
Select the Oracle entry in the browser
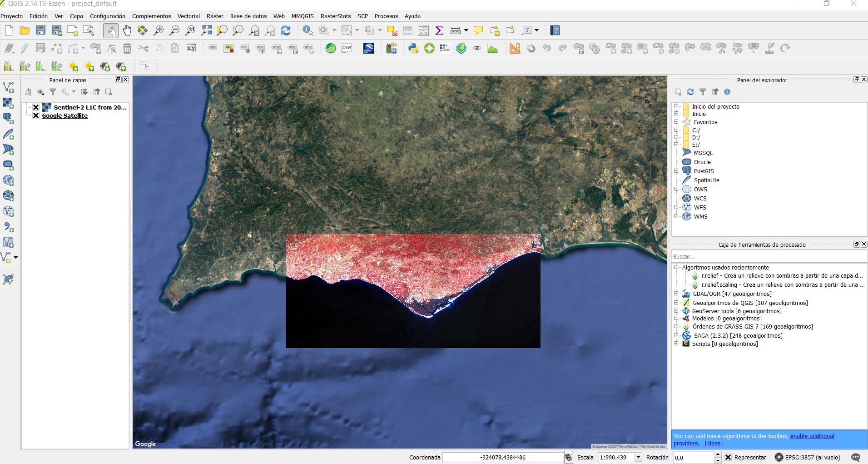[x=702, y=162]
